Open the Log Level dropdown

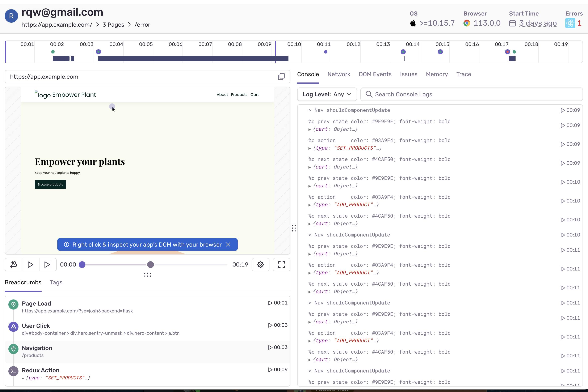pos(327,94)
